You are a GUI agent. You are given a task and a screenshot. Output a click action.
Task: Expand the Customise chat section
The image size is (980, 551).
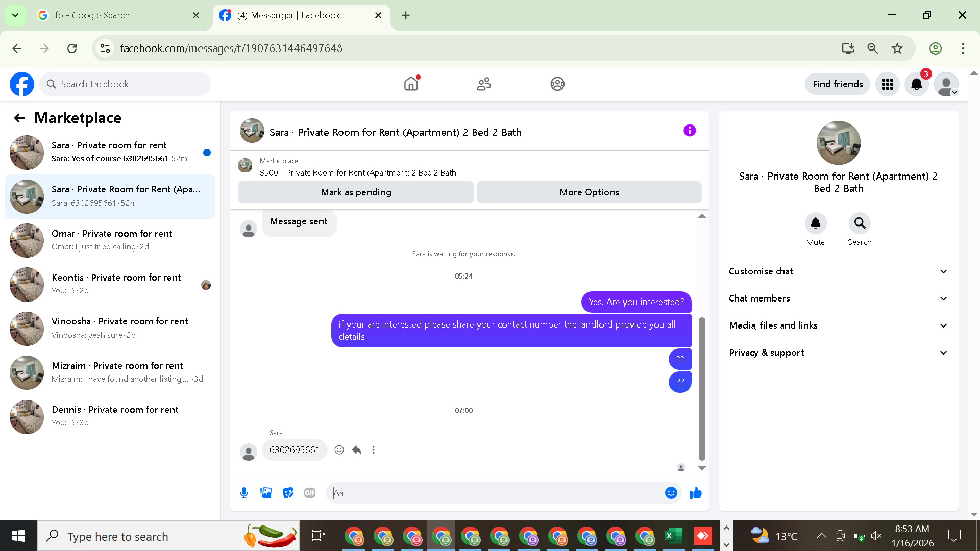pyautogui.click(x=838, y=271)
